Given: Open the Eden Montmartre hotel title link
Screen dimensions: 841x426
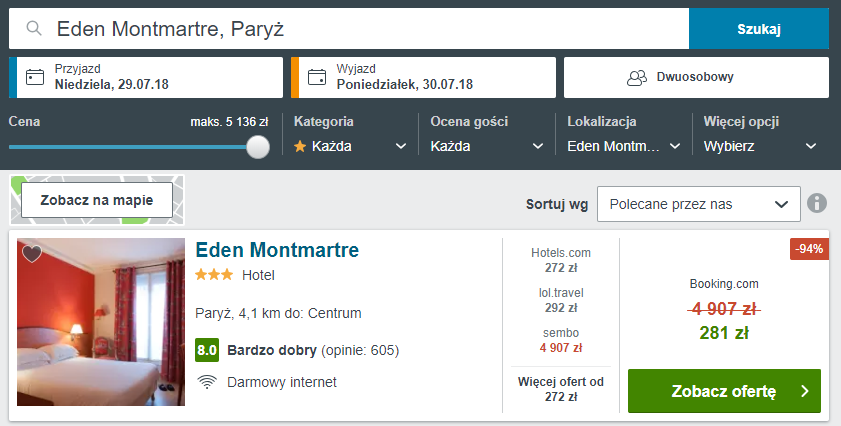Looking at the screenshot, I should 277,250.
